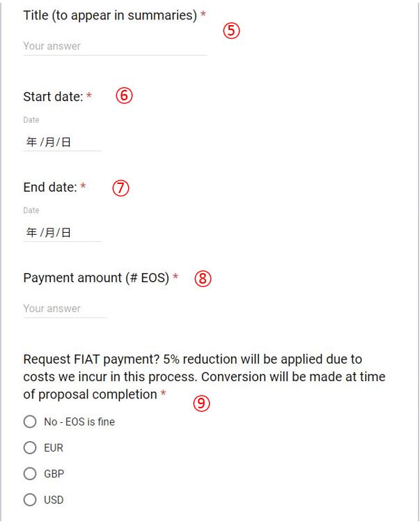Click the circled number 6 marker
Image resolution: width=420 pixels, height=524 pixels.
[123, 96]
